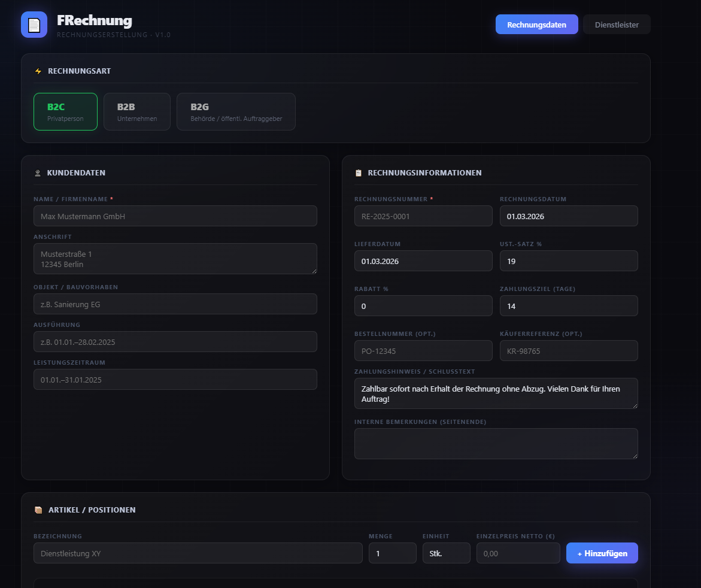The height and width of the screenshot is (588, 701).
Task: Click the lightning bolt icon beside Rechnungsart
Action: pyautogui.click(x=38, y=71)
